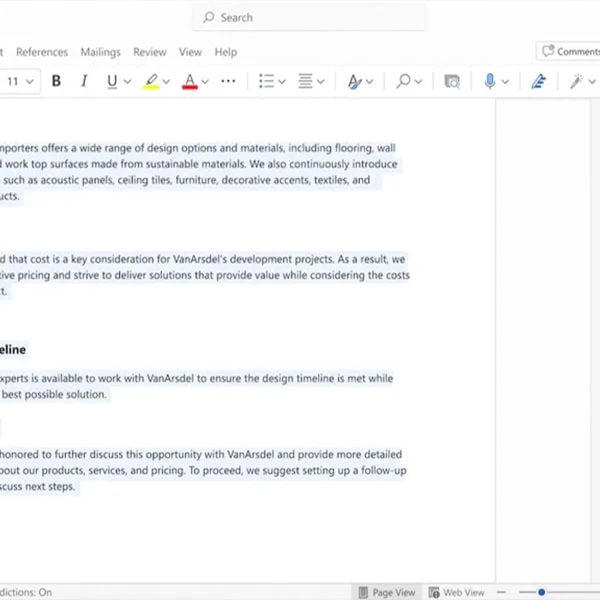The height and width of the screenshot is (600, 600).
Task: Open the Mailings tab
Action: coord(100,52)
